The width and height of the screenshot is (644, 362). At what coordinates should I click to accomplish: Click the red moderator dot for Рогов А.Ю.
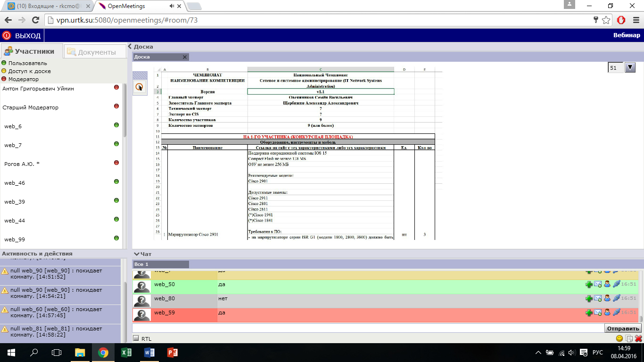pos(116,163)
